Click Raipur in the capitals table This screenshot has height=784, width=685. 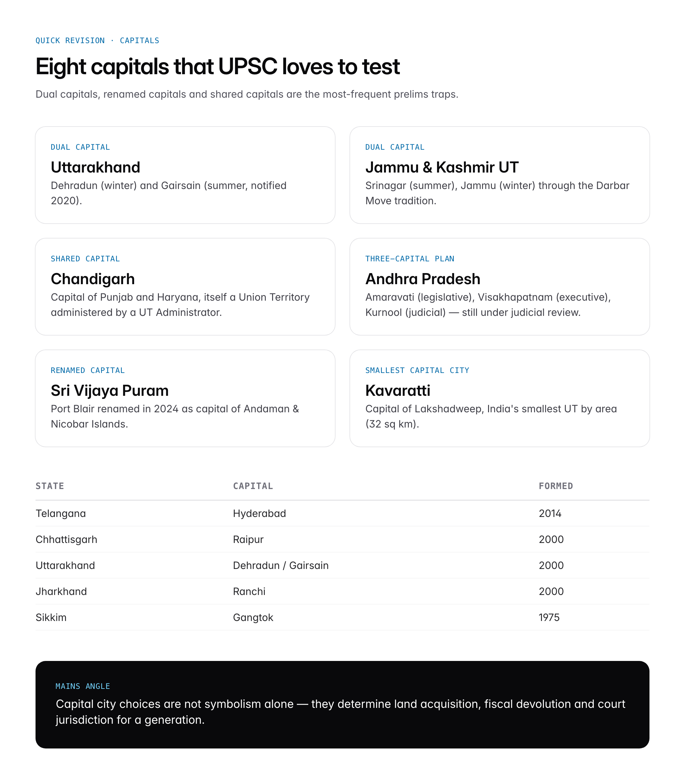(248, 539)
